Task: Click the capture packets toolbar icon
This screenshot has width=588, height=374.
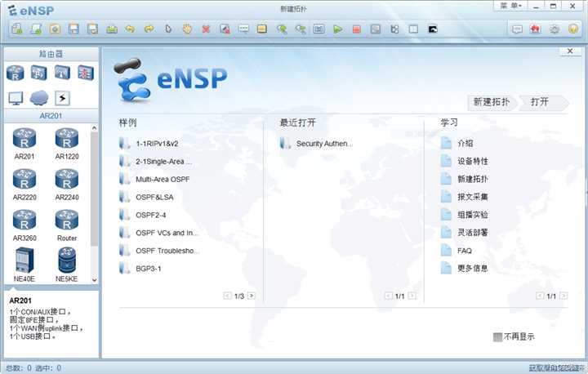Action: [x=376, y=29]
